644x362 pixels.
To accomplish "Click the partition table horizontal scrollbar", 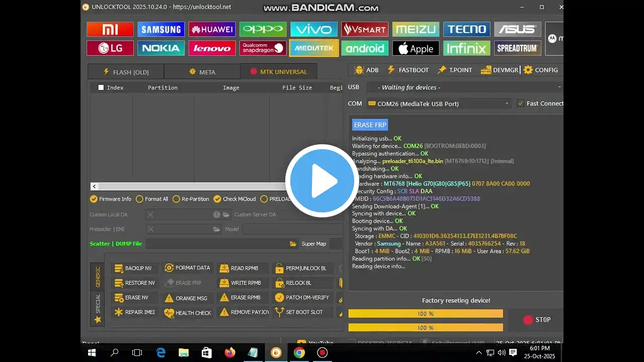I will coord(216,187).
